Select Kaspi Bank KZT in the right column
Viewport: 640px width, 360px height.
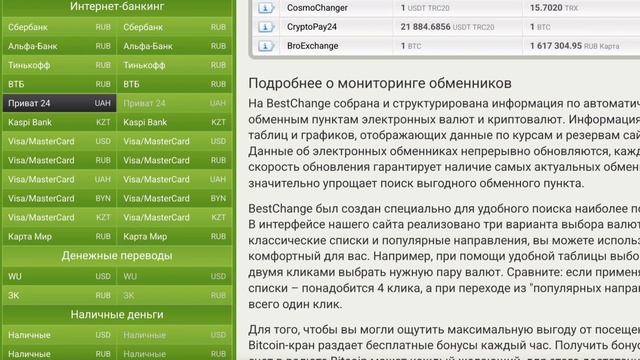click(x=174, y=122)
